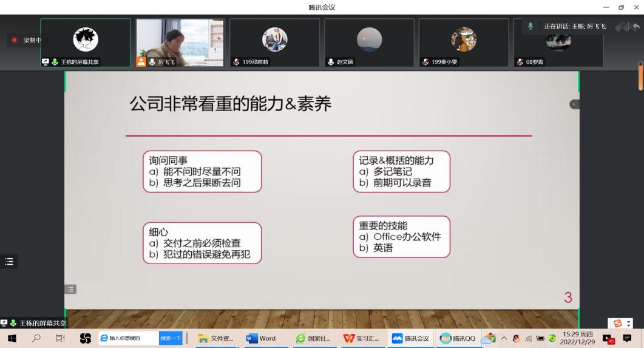This screenshot has width=644, height=348.
Task: Click the slide outline icon at bottom-left
Action: click(x=71, y=289)
